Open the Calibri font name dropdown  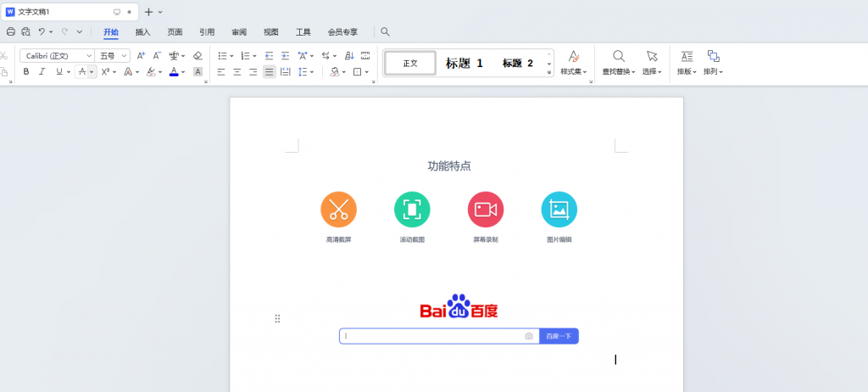pyautogui.click(x=88, y=56)
